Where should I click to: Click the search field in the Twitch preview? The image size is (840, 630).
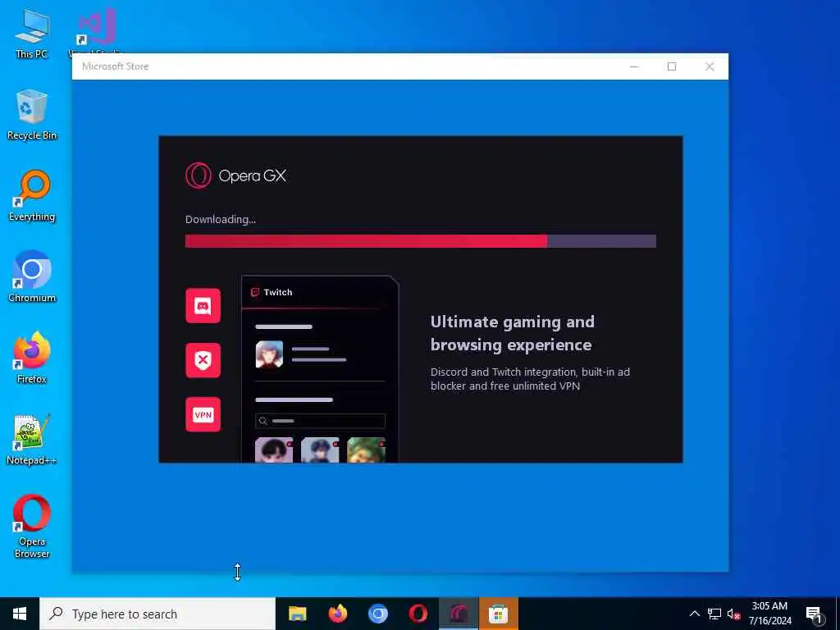click(320, 421)
